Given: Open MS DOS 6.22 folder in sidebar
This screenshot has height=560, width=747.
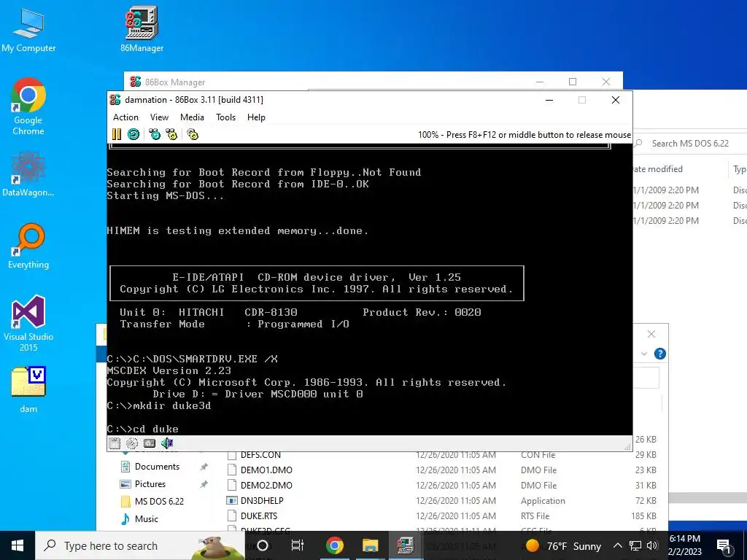Looking at the screenshot, I should (x=159, y=502).
